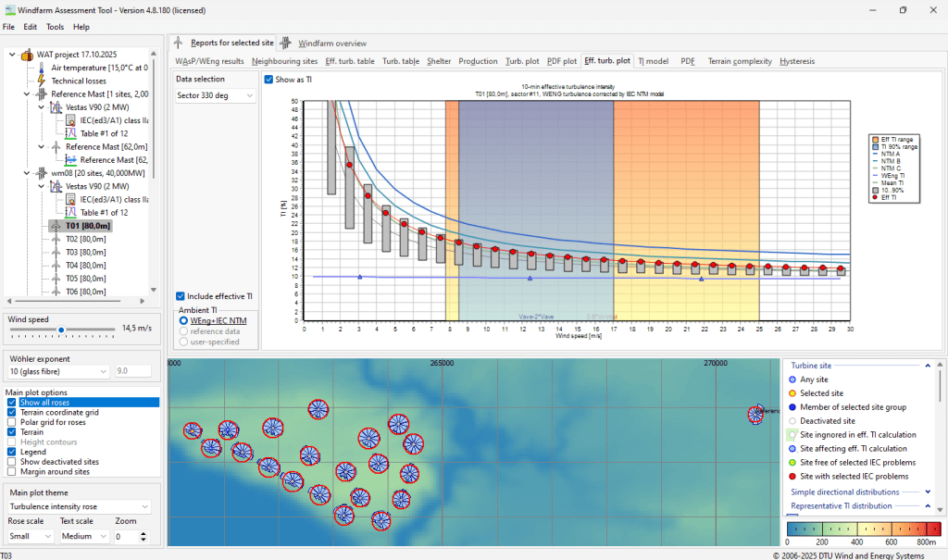948x560 pixels.
Task: Switch to the Turb. table tab
Action: (401, 61)
